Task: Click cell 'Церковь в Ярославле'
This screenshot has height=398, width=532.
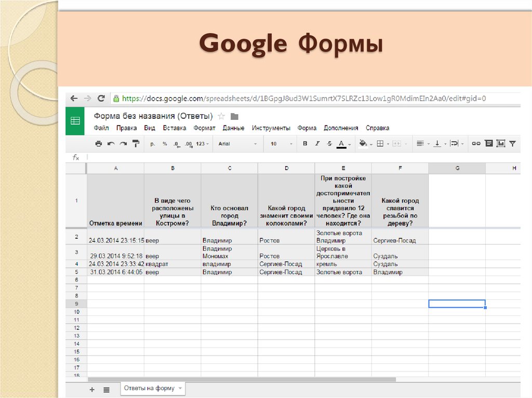Action: point(343,252)
